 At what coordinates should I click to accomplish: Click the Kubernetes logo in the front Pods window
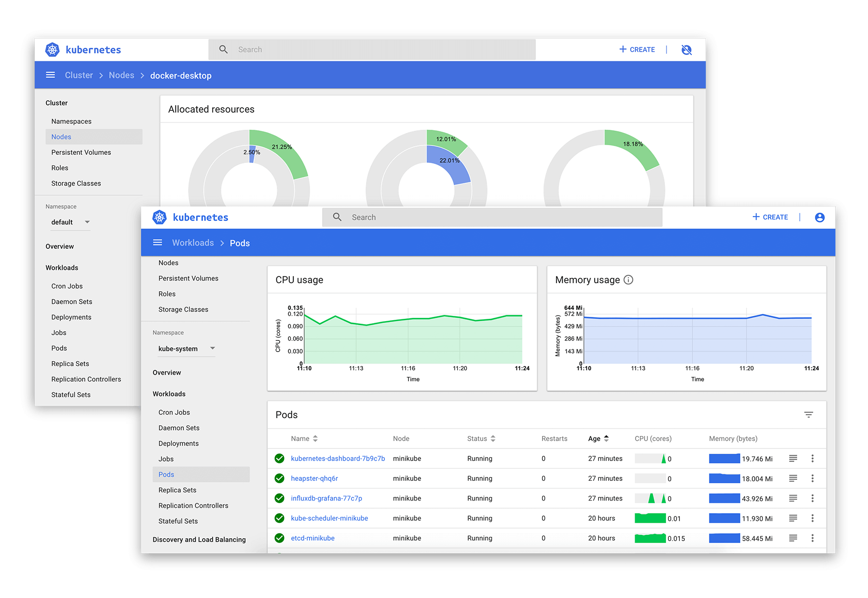(x=159, y=217)
